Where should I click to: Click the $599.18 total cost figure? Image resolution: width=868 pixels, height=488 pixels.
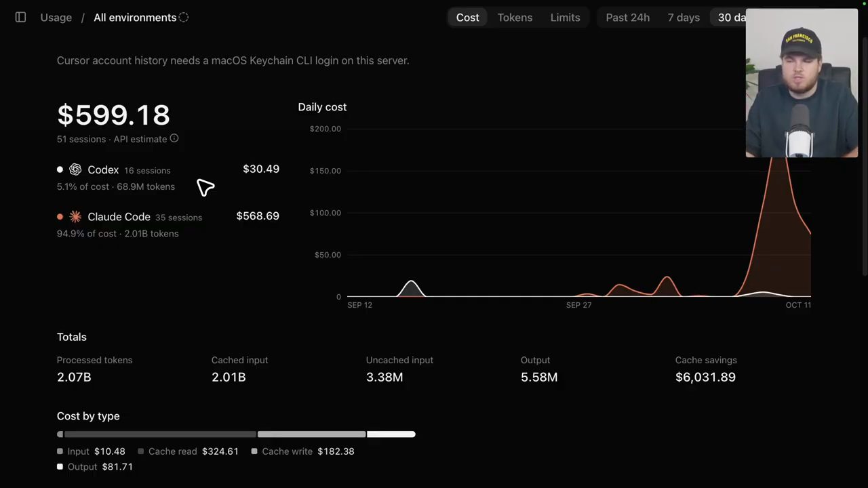113,115
